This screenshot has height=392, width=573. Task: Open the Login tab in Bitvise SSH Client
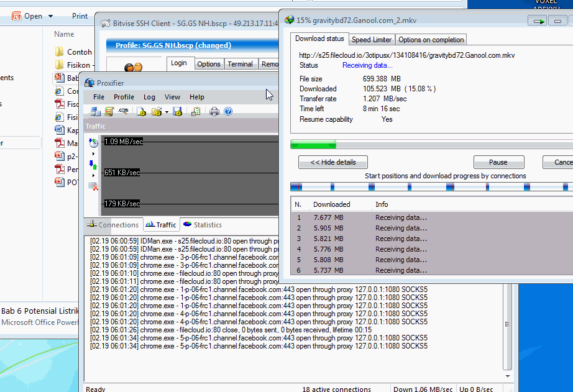point(179,63)
